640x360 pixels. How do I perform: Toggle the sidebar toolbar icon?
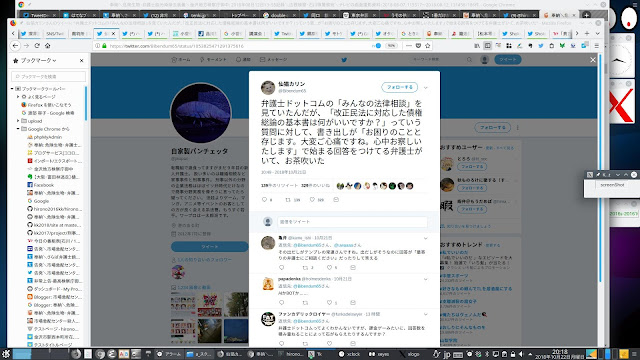coord(487,46)
